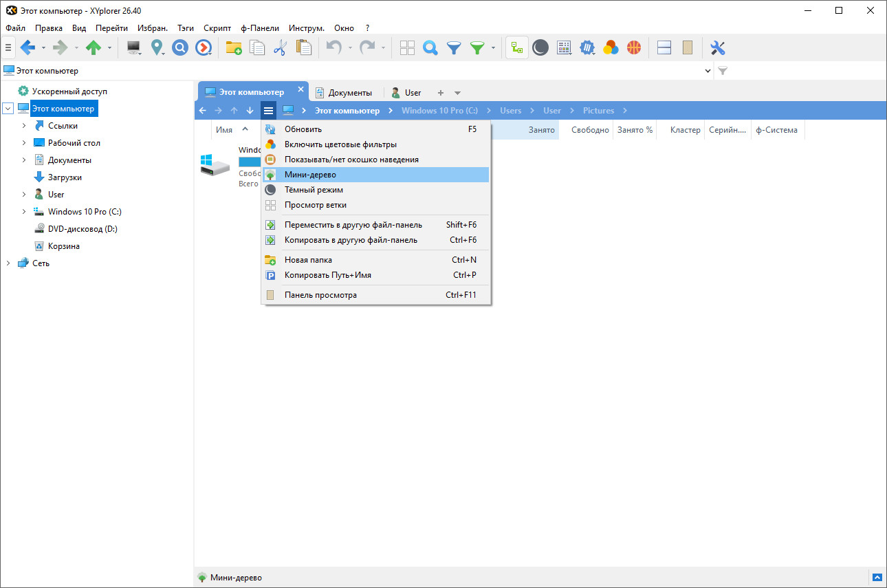The width and height of the screenshot is (887, 588).
Task: Toggle Dark Mode moon icon in toolbar
Action: 540,47
